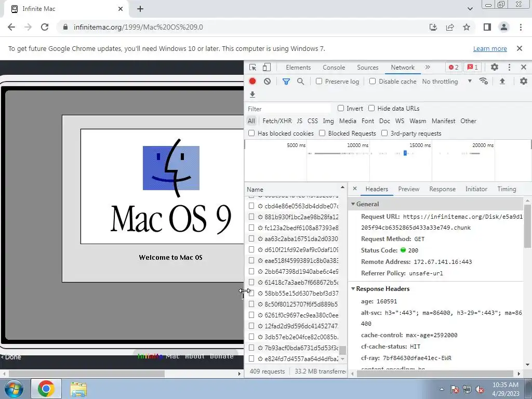Open the Timing tab of request
The height and width of the screenshot is (399, 532).
click(x=507, y=189)
